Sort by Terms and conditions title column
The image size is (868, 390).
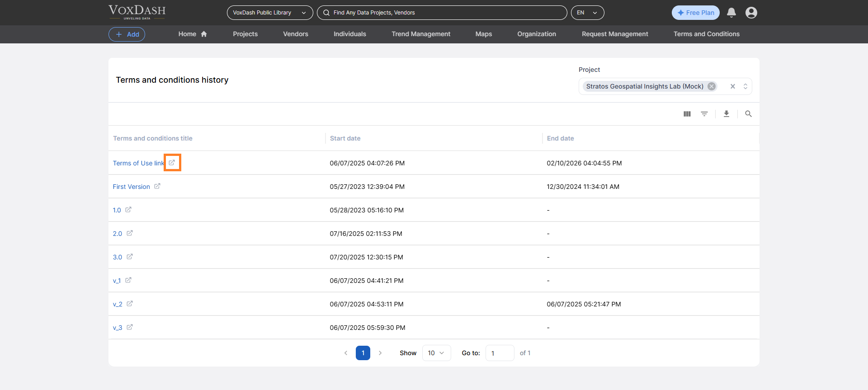pyautogui.click(x=153, y=138)
